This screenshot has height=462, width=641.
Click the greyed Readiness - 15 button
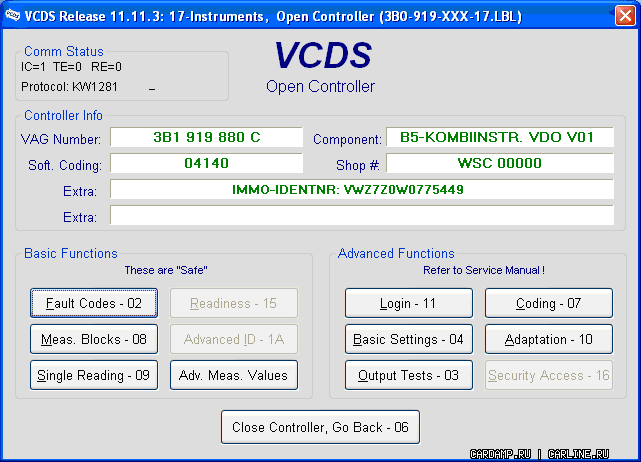233,303
